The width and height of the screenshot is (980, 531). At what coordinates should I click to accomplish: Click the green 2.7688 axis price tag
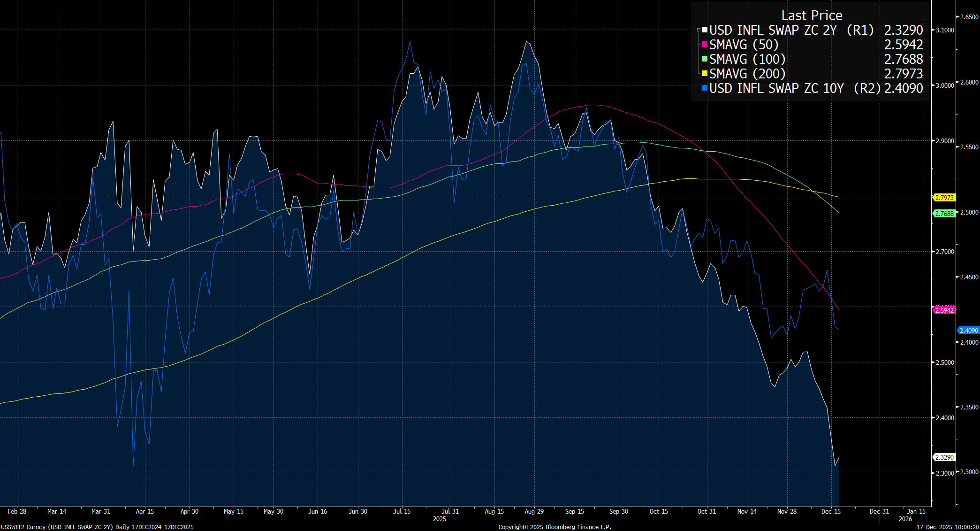click(944, 214)
